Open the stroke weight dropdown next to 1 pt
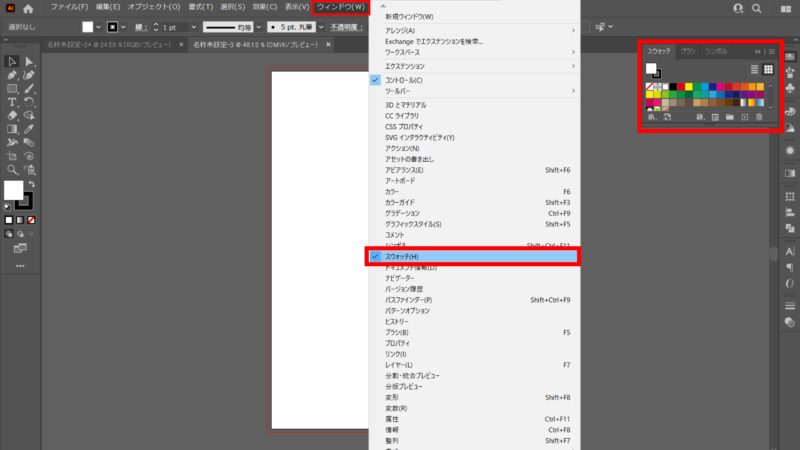The width and height of the screenshot is (800, 450). (x=190, y=26)
